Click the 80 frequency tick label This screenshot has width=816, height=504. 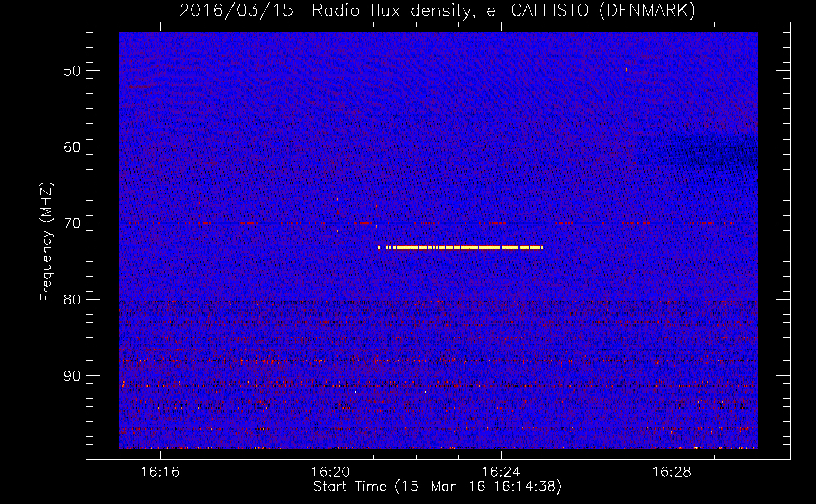click(72, 300)
